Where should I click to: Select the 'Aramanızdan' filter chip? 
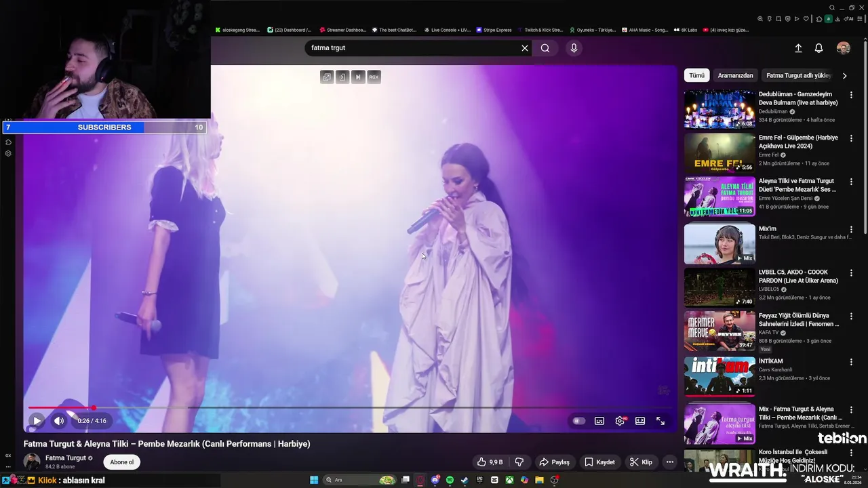click(x=735, y=75)
